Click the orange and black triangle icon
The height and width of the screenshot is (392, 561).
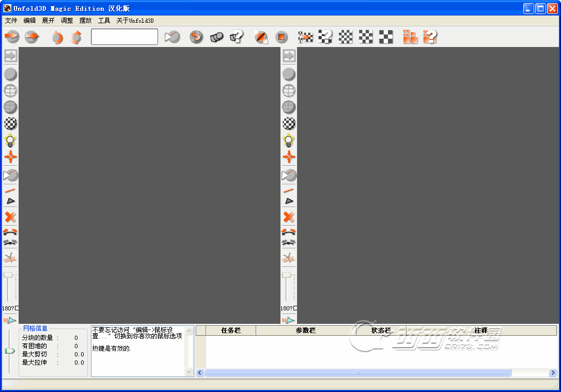261,37
